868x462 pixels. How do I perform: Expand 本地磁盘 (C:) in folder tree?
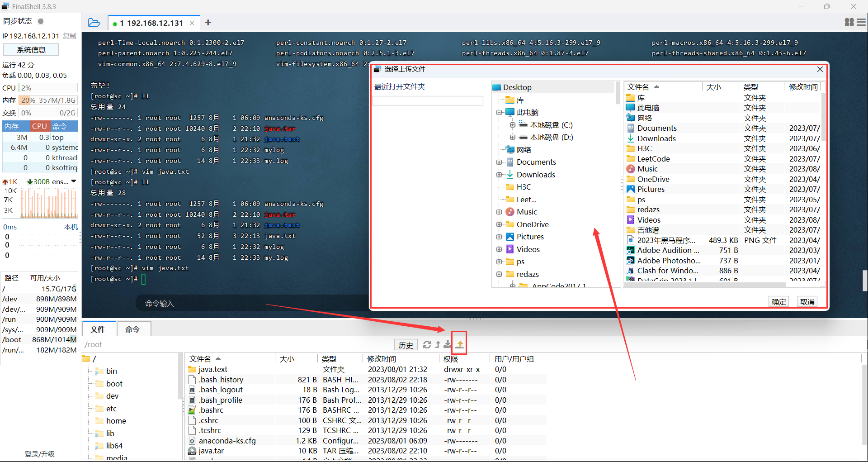(512, 125)
